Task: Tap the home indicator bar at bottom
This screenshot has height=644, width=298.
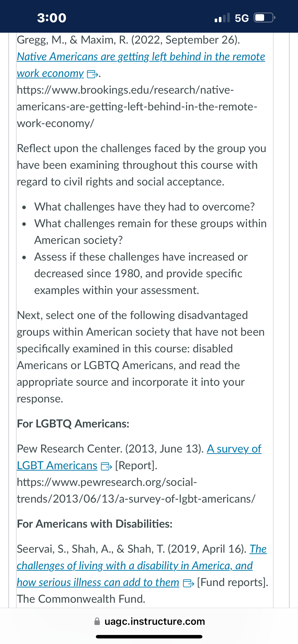Action: (149, 637)
